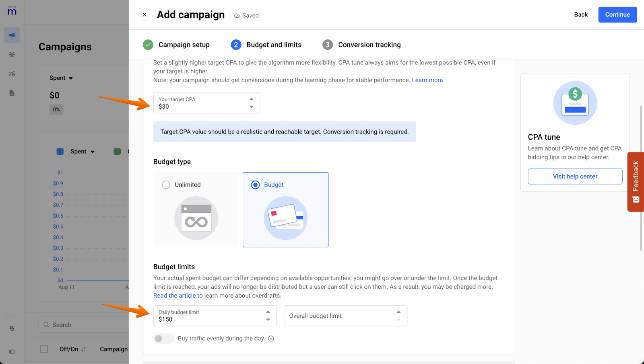Select the Unlimited budget type radio

(x=166, y=185)
